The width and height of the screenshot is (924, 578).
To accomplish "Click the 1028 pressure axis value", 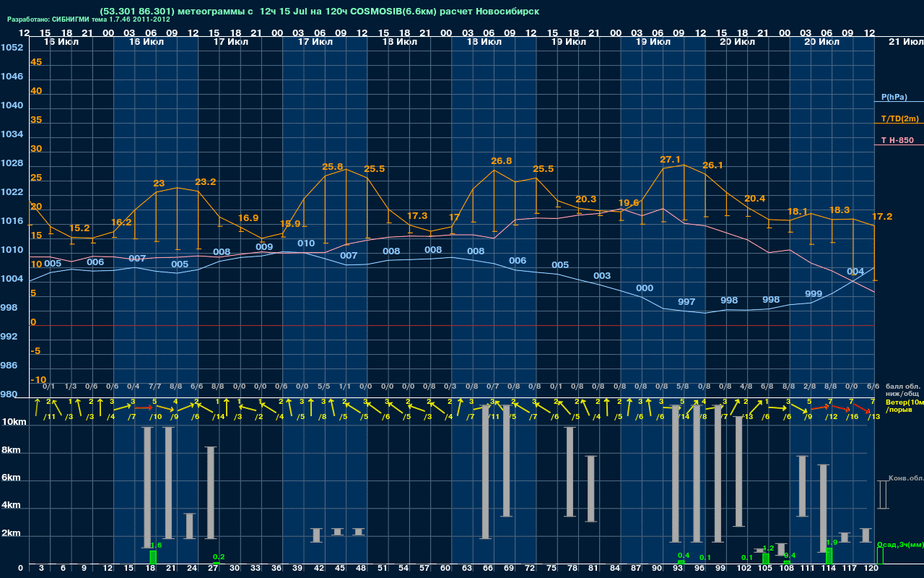I will (x=12, y=163).
